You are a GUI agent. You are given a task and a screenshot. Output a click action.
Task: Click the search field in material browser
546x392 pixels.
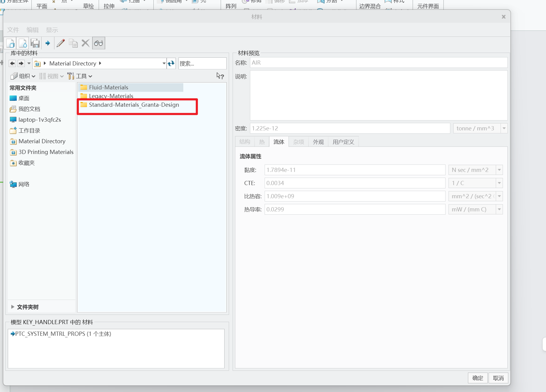click(202, 63)
